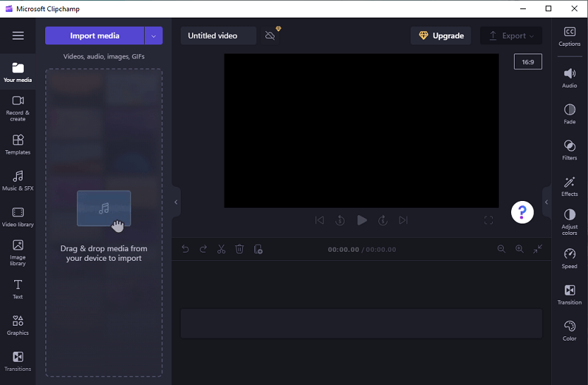Open the Speed panel
The width and height of the screenshot is (588, 385).
click(569, 258)
